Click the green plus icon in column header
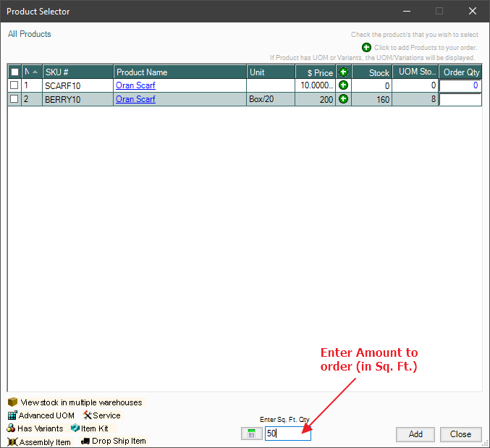The height and width of the screenshot is (448, 490). (343, 72)
